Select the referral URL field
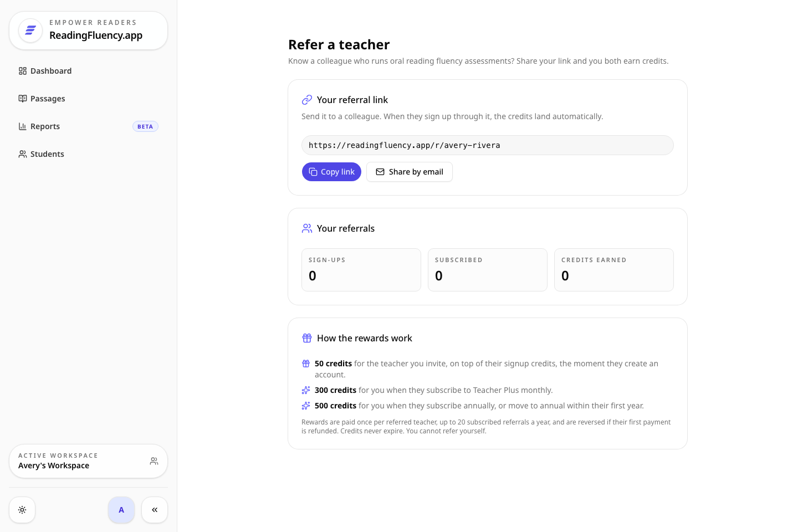Image resolution: width=798 pixels, height=532 pixels. 488,145
